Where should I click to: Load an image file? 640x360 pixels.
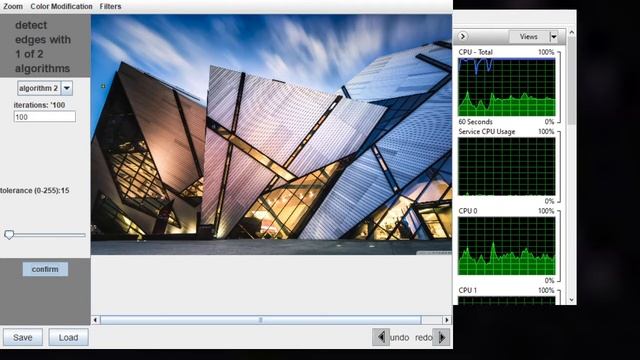[68, 338]
